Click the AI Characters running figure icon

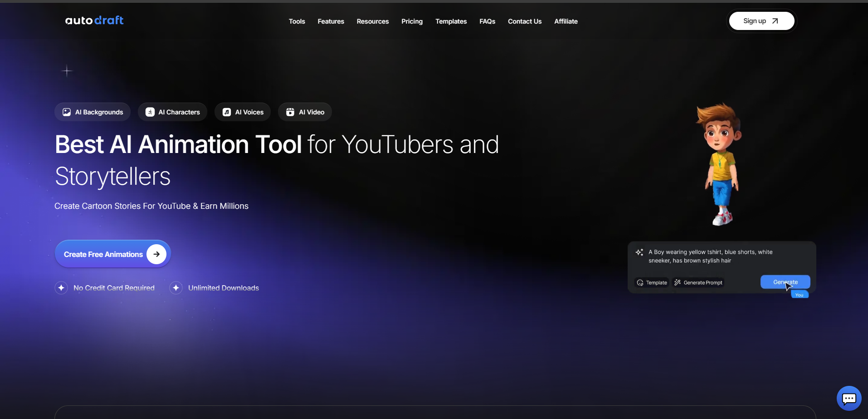coord(150,112)
